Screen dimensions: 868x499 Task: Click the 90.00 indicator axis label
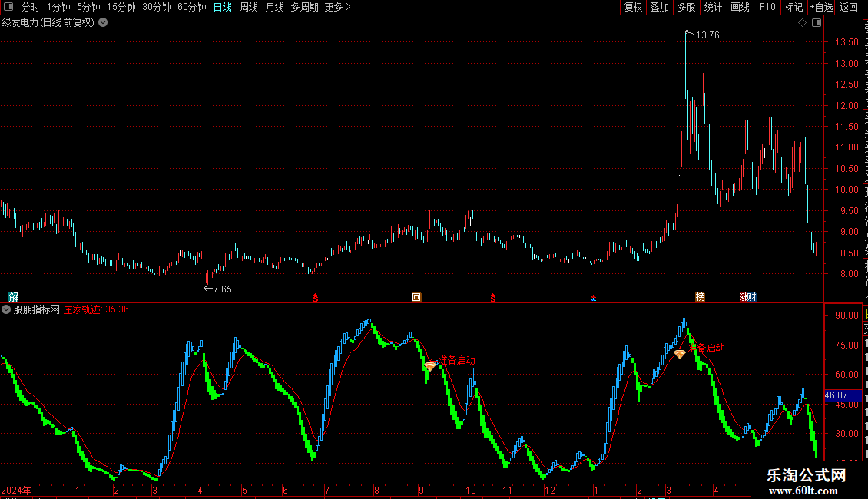846,316
